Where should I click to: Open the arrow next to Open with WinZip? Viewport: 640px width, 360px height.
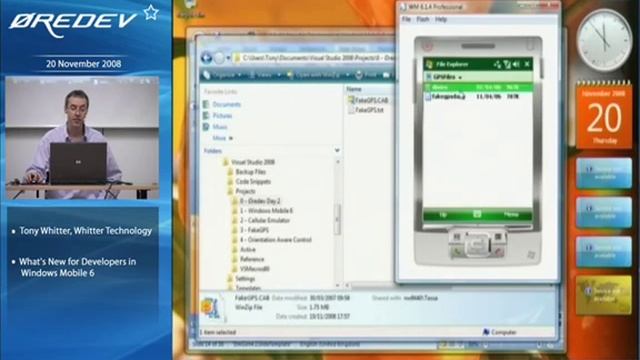click(x=347, y=75)
